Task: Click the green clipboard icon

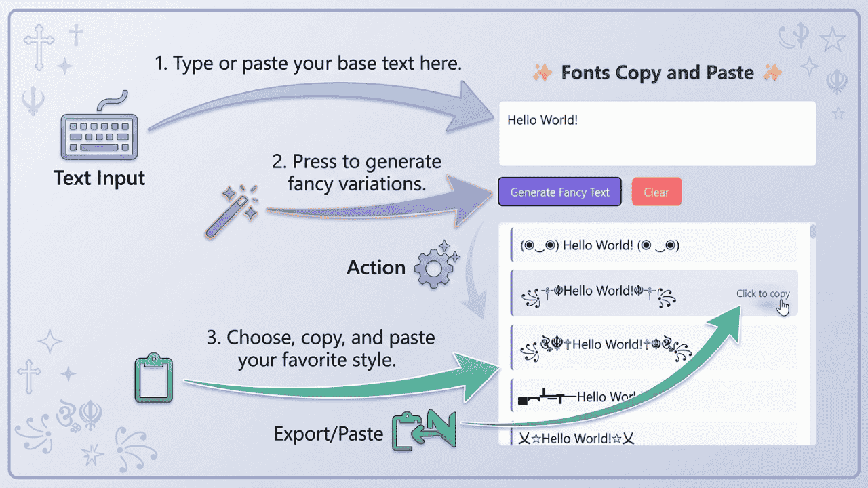Action: click(x=155, y=378)
